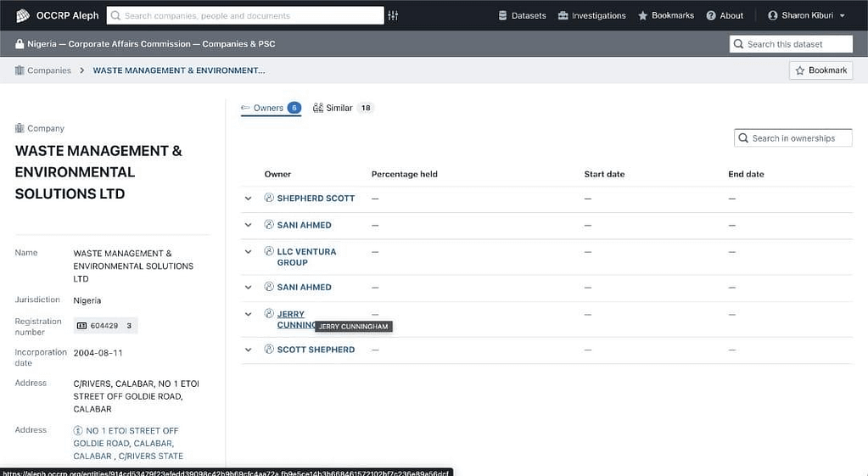The width and height of the screenshot is (868, 476).
Task: Open advanced search filter settings icon
Action: tap(393, 15)
